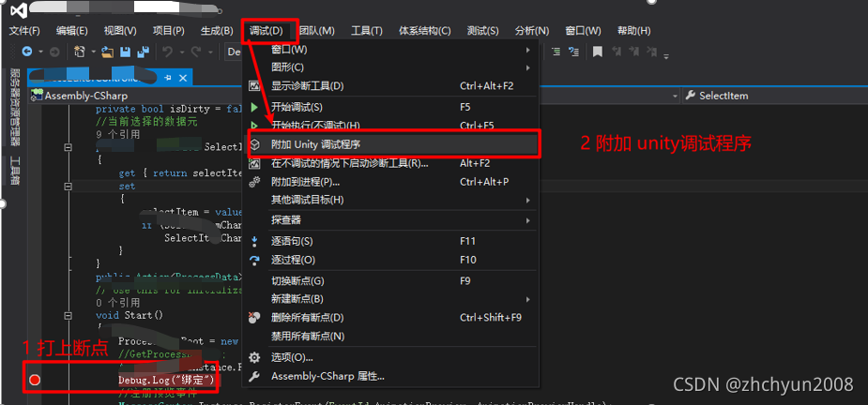
Task: Open the 项目(P) menu
Action: click(168, 31)
